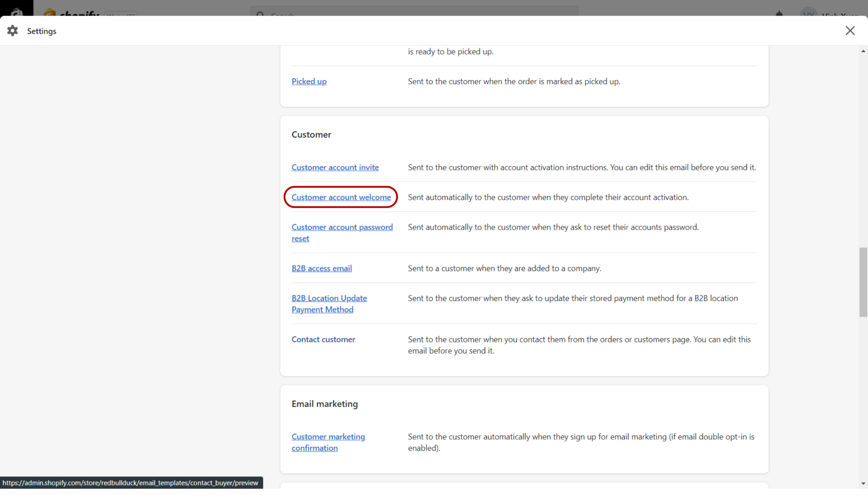
Task: Open the VY user avatar menu
Action: pos(809,14)
